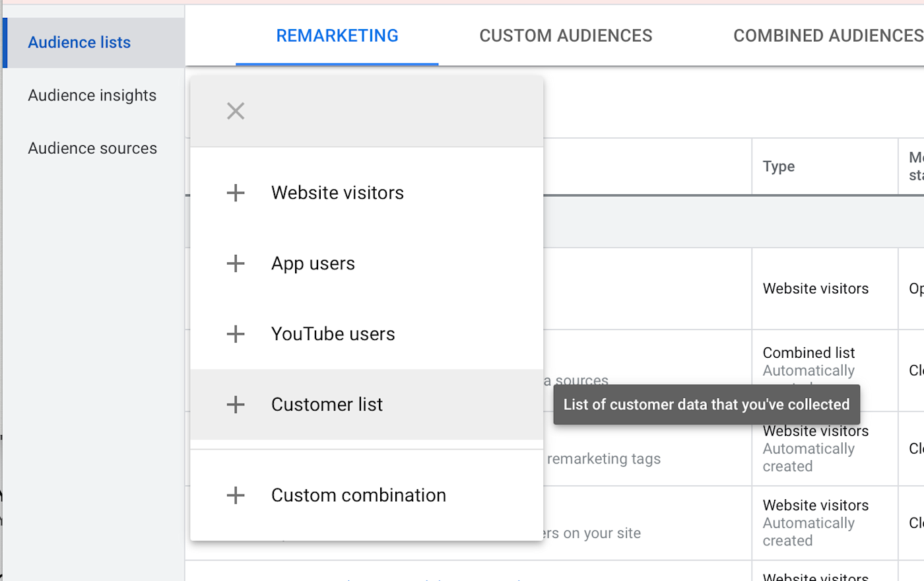
Task: Open Audience lists in the sidebar
Action: pos(79,42)
